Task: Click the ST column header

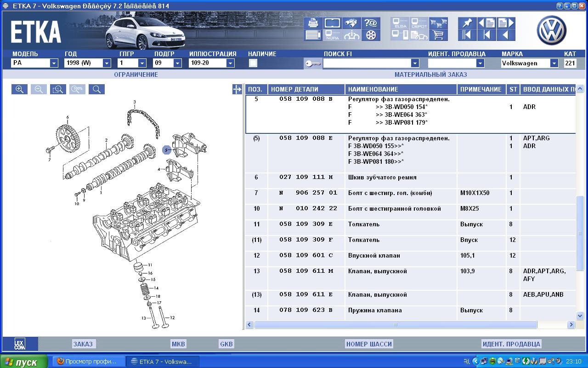Action: 513,89
